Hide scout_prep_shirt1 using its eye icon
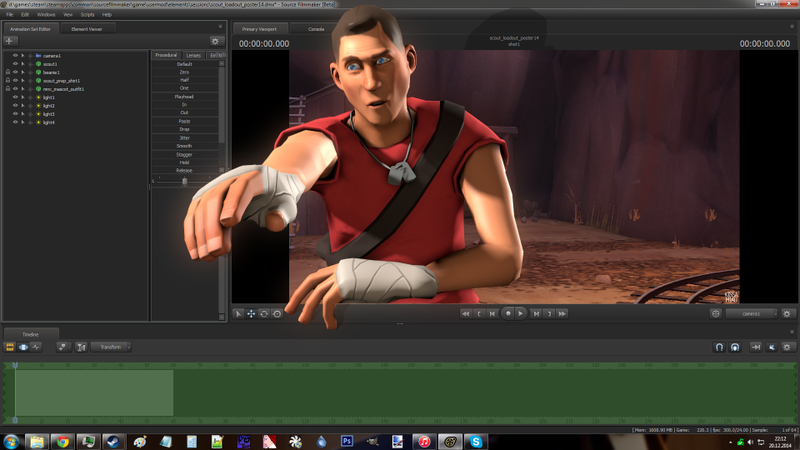The height and width of the screenshot is (450, 800). point(15,81)
